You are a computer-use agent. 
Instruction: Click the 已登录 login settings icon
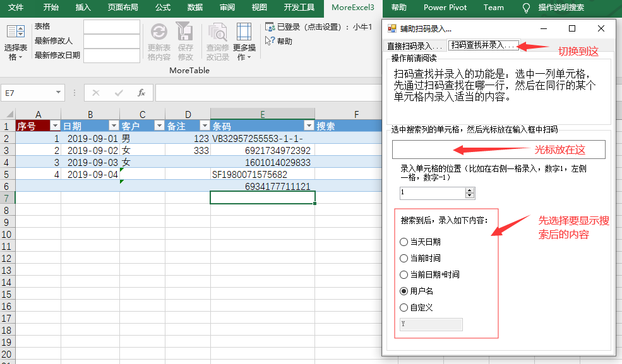(270, 27)
